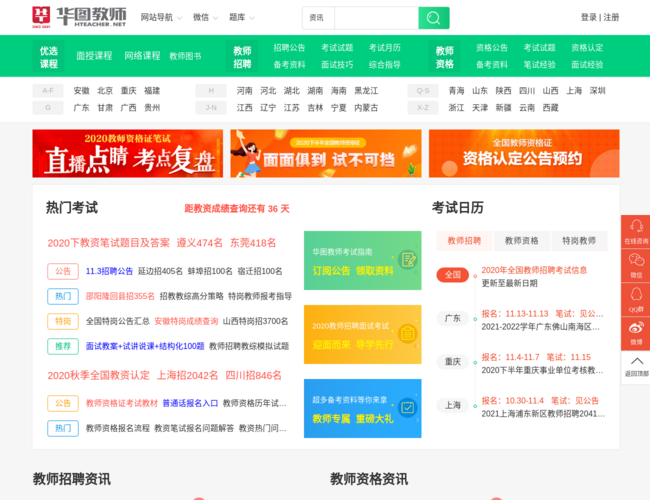
Task: Select province 贵州
Action: 152,108
